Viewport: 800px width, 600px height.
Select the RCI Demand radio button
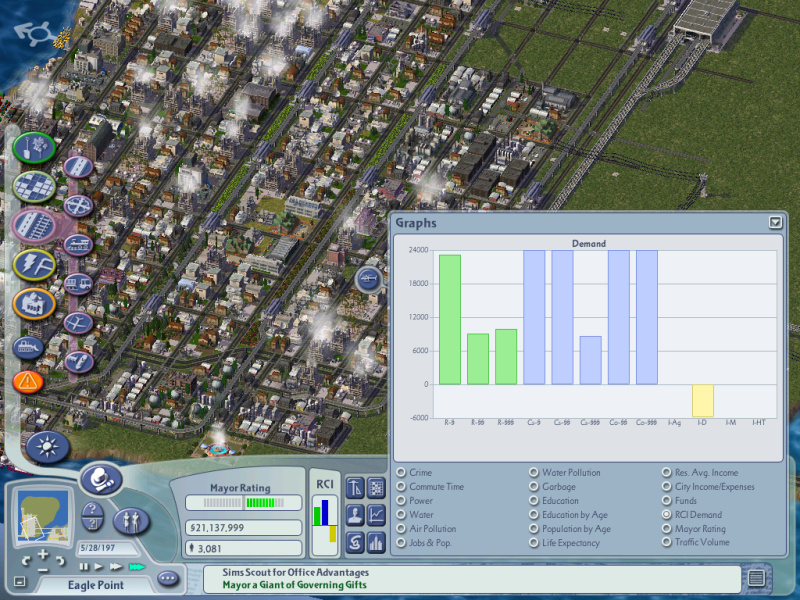tap(666, 515)
